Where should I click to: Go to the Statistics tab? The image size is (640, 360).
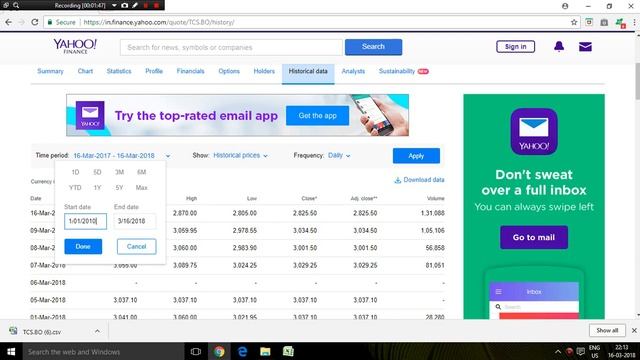pyautogui.click(x=119, y=71)
